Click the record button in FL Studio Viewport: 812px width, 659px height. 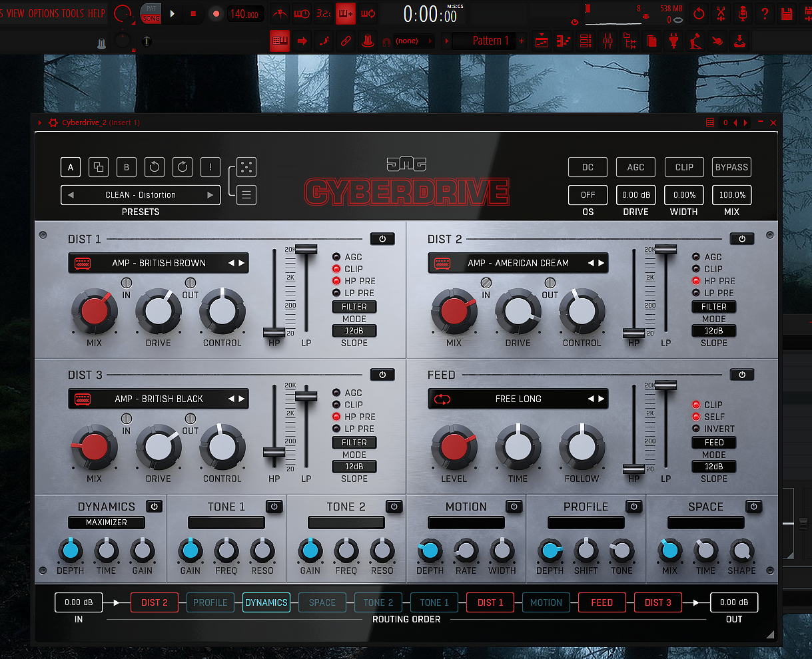216,13
